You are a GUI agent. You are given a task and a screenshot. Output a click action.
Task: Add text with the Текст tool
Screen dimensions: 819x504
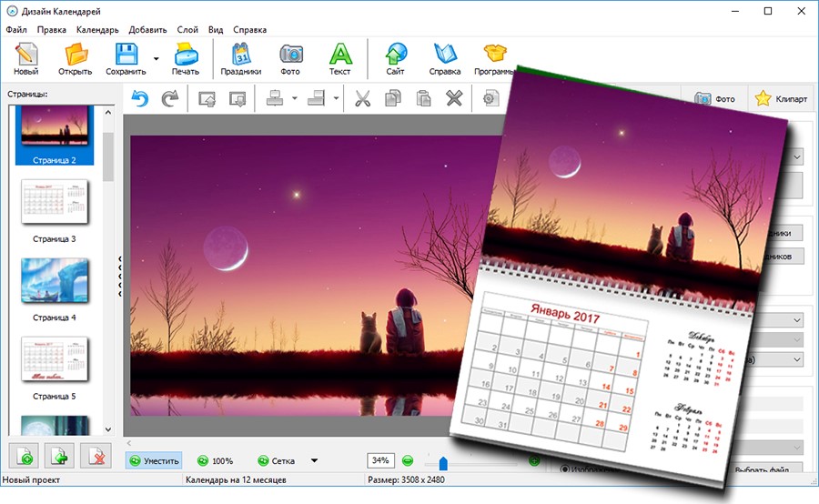click(339, 59)
